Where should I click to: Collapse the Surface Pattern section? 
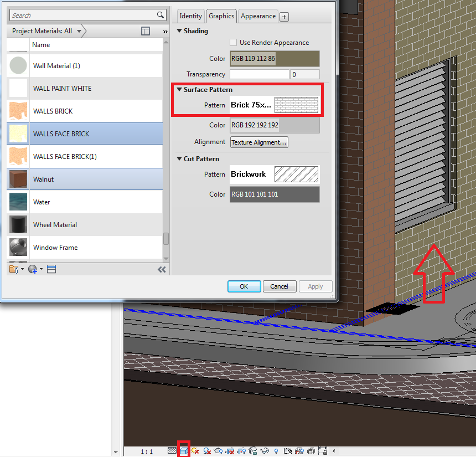click(x=179, y=89)
